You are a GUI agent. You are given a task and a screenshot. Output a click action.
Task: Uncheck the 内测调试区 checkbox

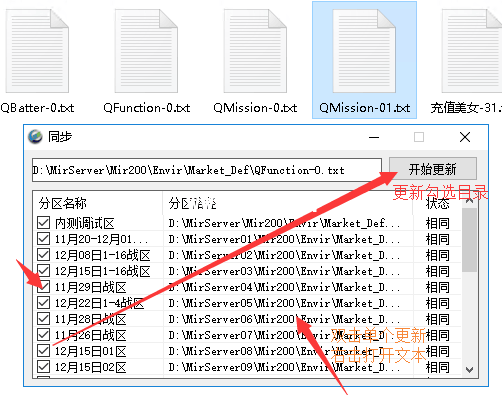pyautogui.click(x=44, y=223)
